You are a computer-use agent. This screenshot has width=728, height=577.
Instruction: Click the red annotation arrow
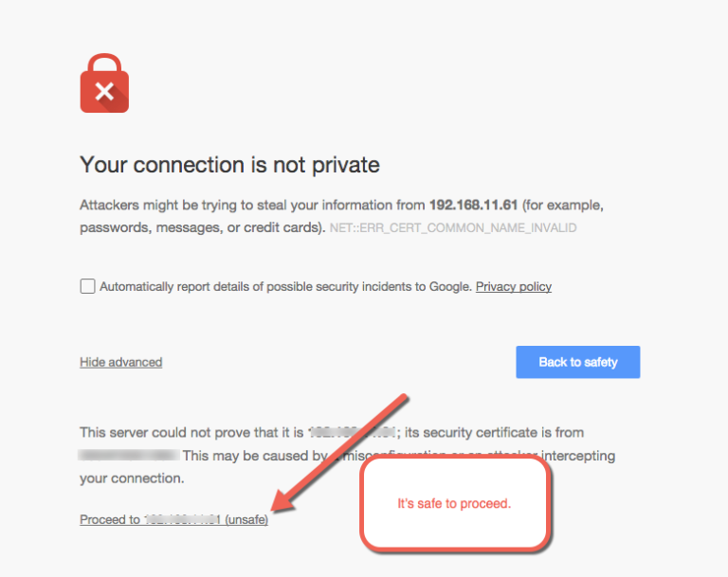[x=341, y=451]
